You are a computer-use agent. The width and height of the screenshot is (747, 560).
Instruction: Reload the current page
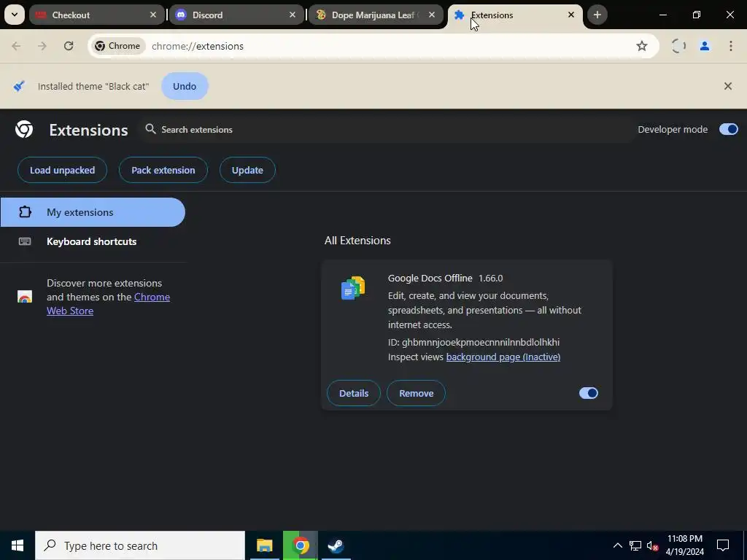69,46
